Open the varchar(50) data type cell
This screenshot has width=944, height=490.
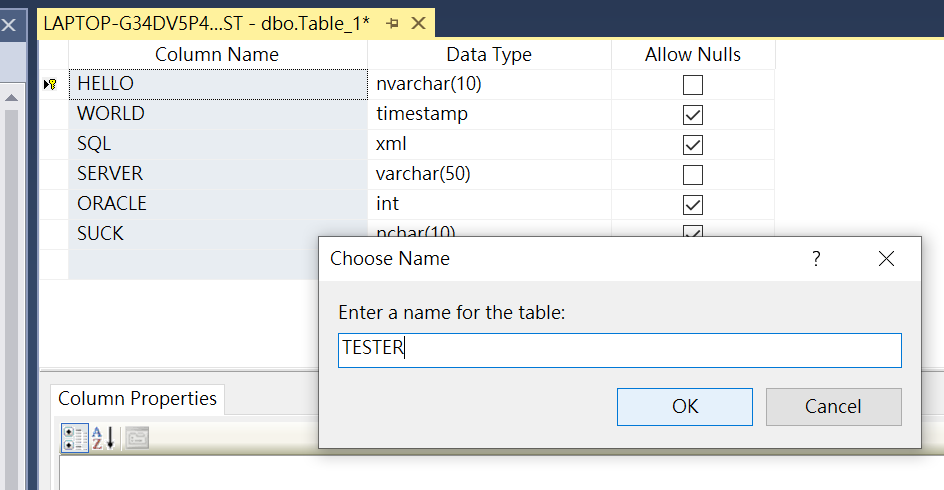pyautogui.click(x=490, y=174)
